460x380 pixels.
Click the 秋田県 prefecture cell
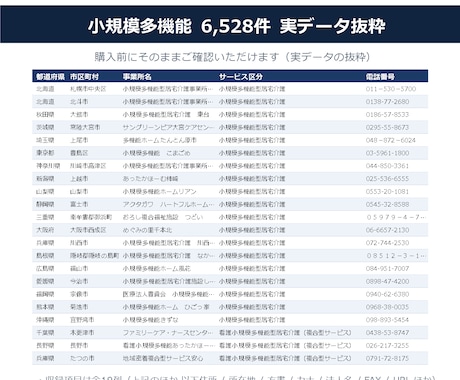pyautogui.click(x=45, y=114)
